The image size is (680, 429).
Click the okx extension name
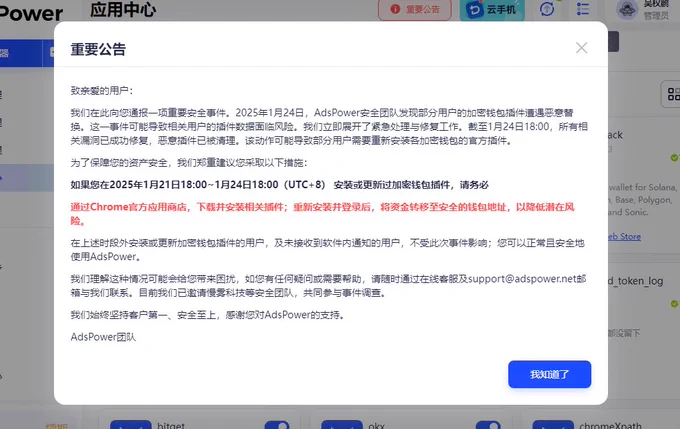click(376, 426)
